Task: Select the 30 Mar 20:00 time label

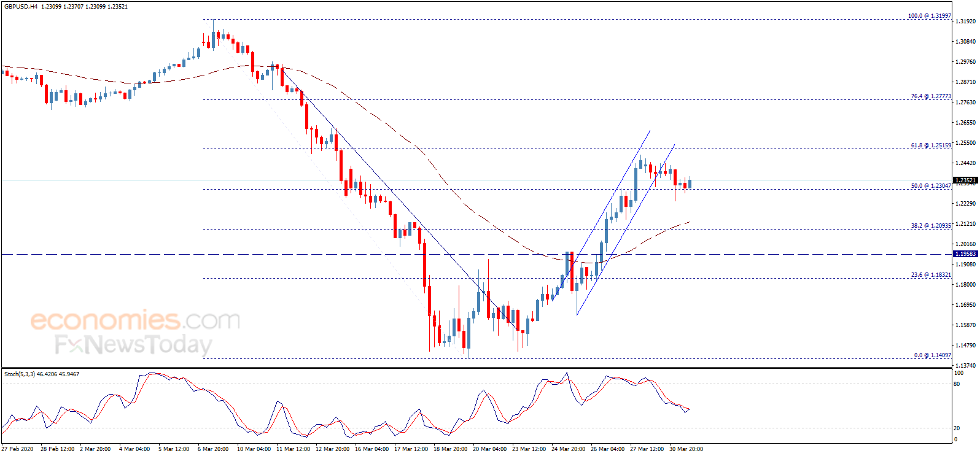Action: pyautogui.click(x=686, y=449)
